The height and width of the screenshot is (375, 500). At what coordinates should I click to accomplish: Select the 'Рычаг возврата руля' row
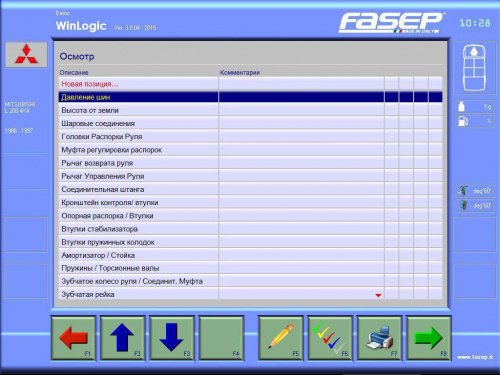(x=251, y=163)
